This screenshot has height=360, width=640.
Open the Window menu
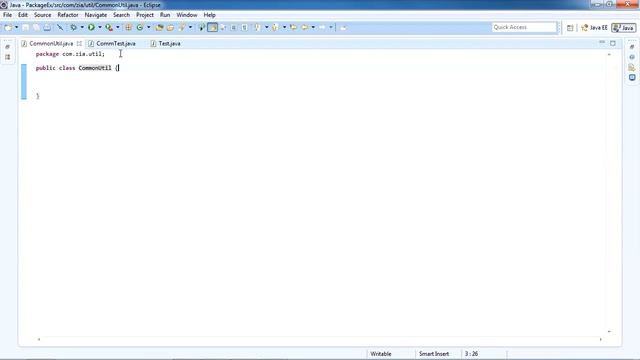(x=187, y=15)
